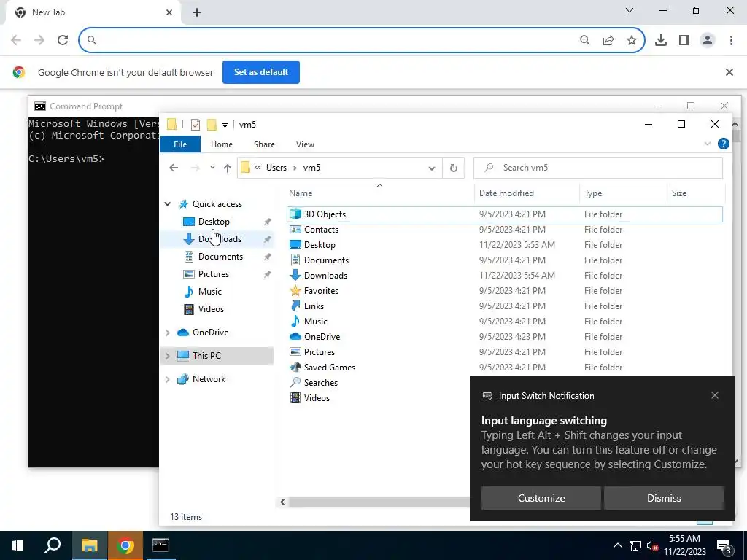This screenshot has width=747, height=560.
Task: Collapse the Quick access tree node
Action: (167, 204)
